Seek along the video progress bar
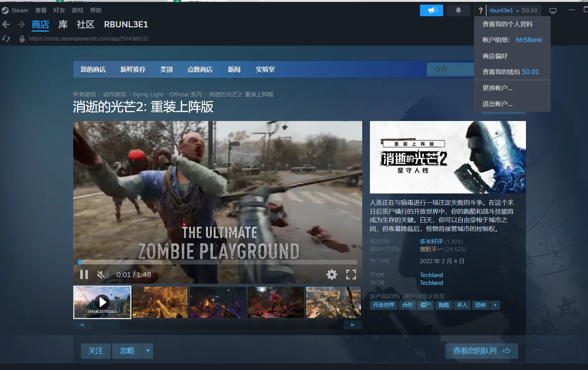This screenshot has height=370, width=588. [218, 262]
